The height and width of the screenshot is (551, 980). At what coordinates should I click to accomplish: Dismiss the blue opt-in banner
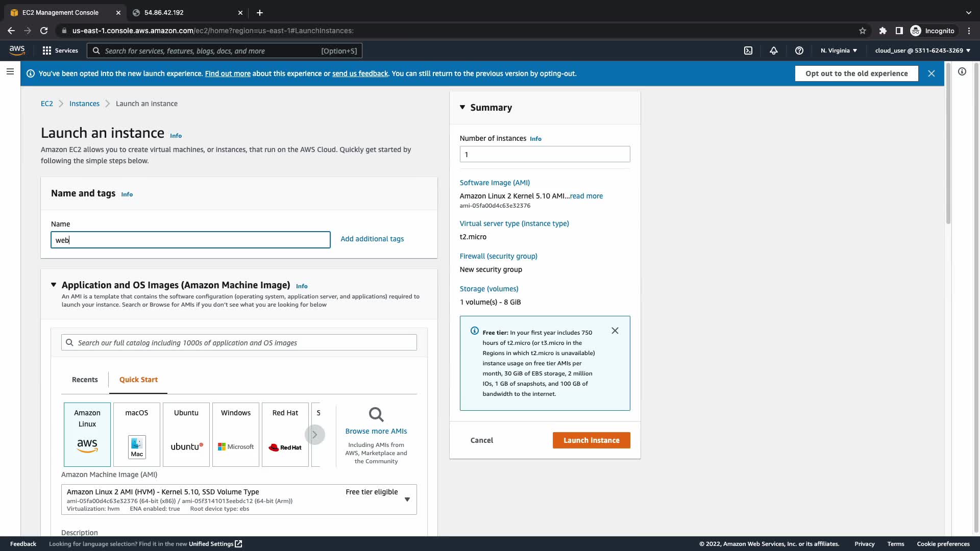point(932,73)
